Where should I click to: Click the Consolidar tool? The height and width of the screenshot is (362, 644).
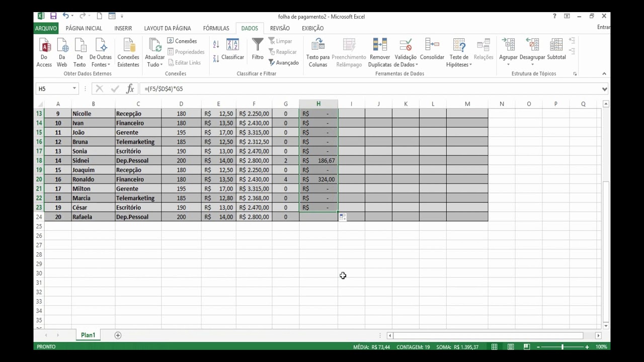click(432, 49)
